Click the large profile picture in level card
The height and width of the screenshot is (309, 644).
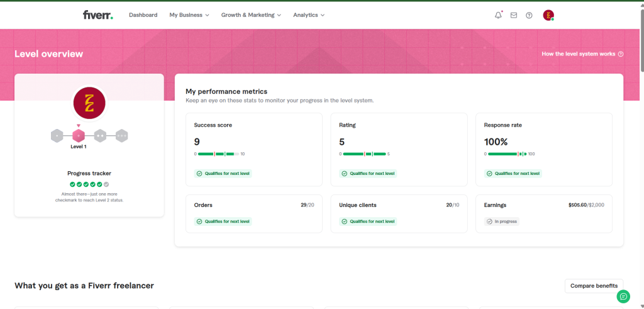click(89, 103)
